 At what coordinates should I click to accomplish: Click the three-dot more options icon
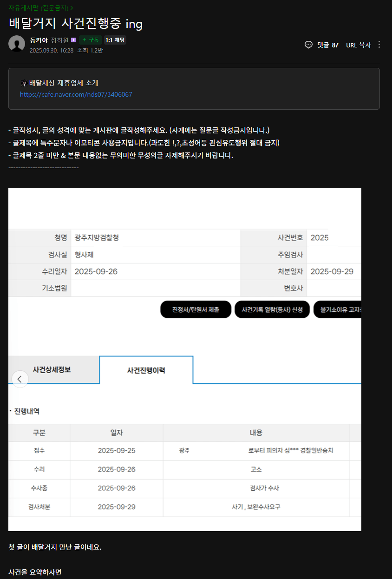click(379, 45)
